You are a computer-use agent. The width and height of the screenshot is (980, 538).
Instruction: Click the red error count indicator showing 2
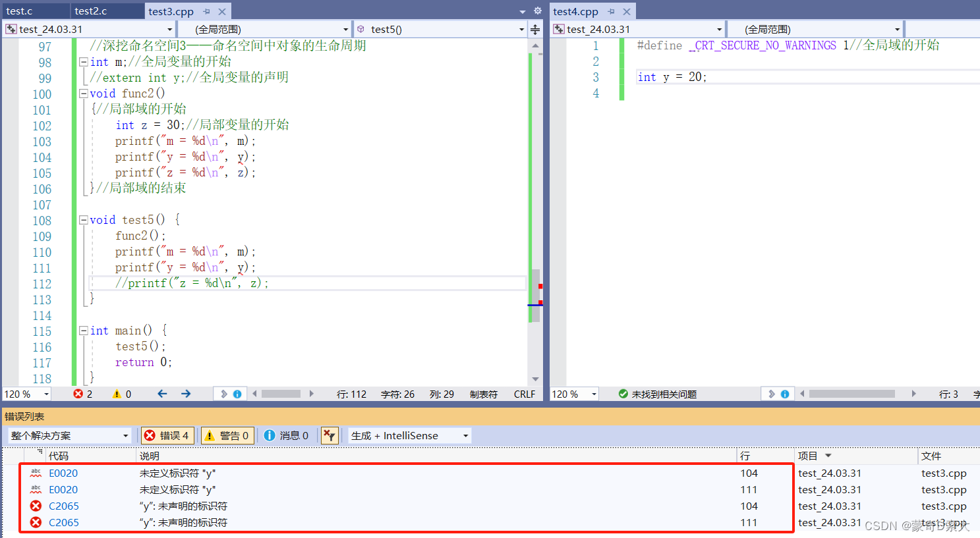coord(82,394)
